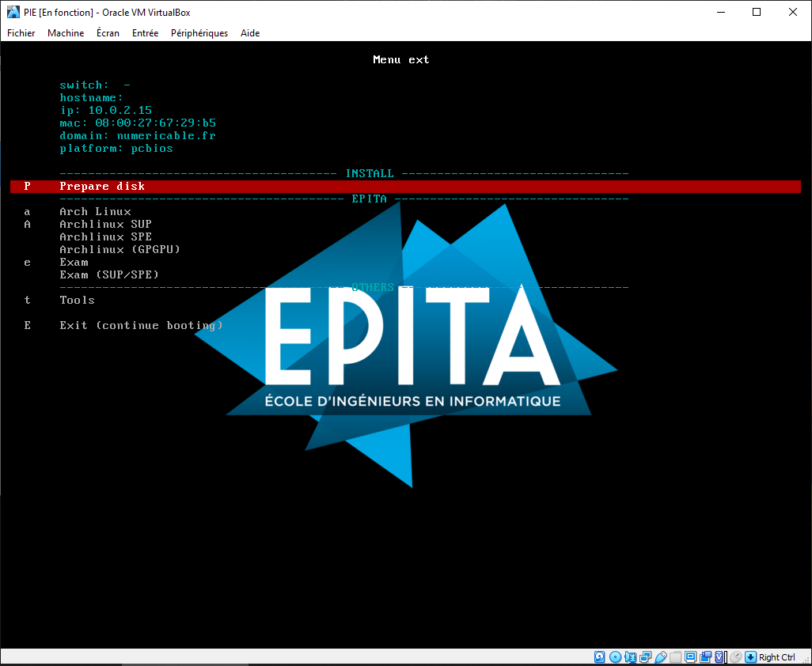Maximize the VirtualBox window

[x=757, y=12]
